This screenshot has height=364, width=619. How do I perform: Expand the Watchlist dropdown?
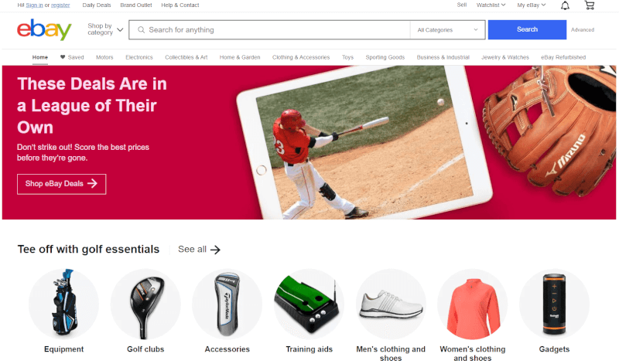491,5
